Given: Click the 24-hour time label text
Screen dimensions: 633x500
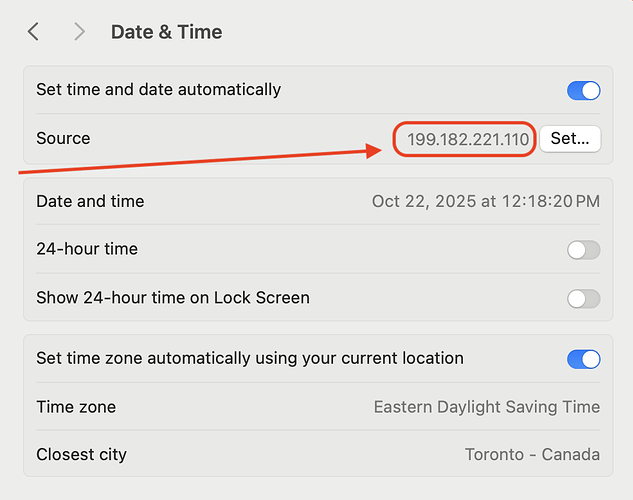Looking at the screenshot, I should pos(87,249).
